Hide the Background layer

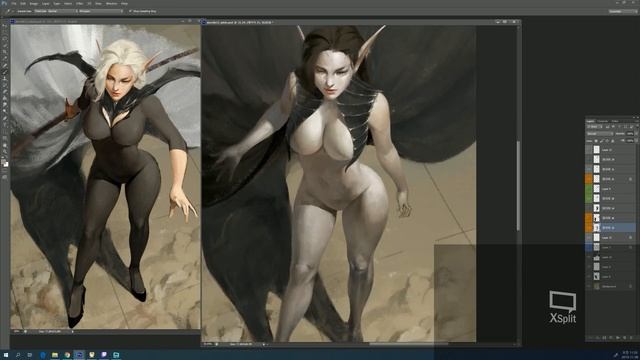pos(588,286)
